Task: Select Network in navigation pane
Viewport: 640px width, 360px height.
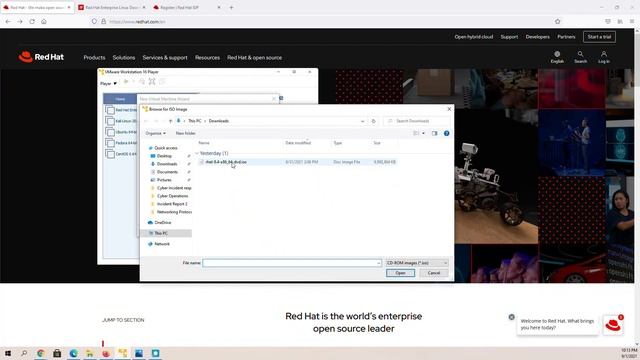Action: [162, 244]
